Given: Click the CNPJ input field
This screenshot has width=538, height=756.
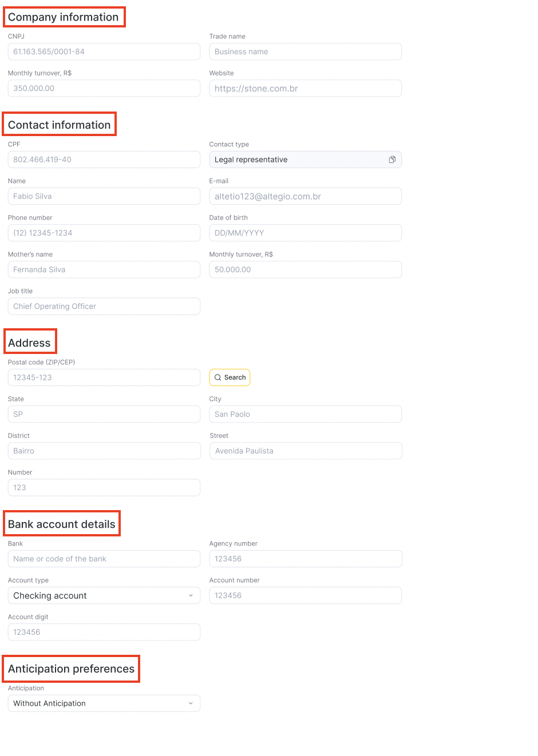Looking at the screenshot, I should (104, 51).
